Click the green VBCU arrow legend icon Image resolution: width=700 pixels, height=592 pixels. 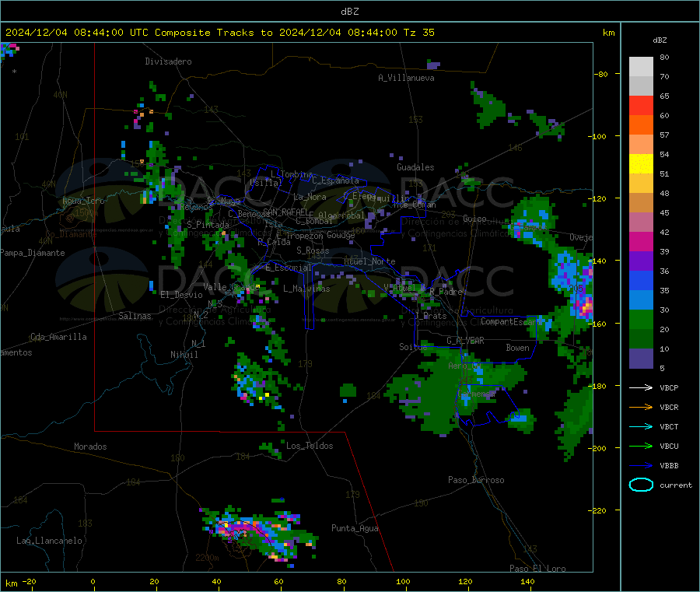[x=641, y=446]
